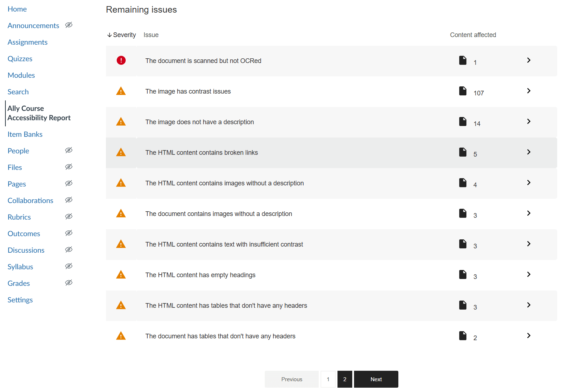Click the document icon next to the tables issue
Image resolution: width=577 pixels, height=392 pixels.
[463, 305]
